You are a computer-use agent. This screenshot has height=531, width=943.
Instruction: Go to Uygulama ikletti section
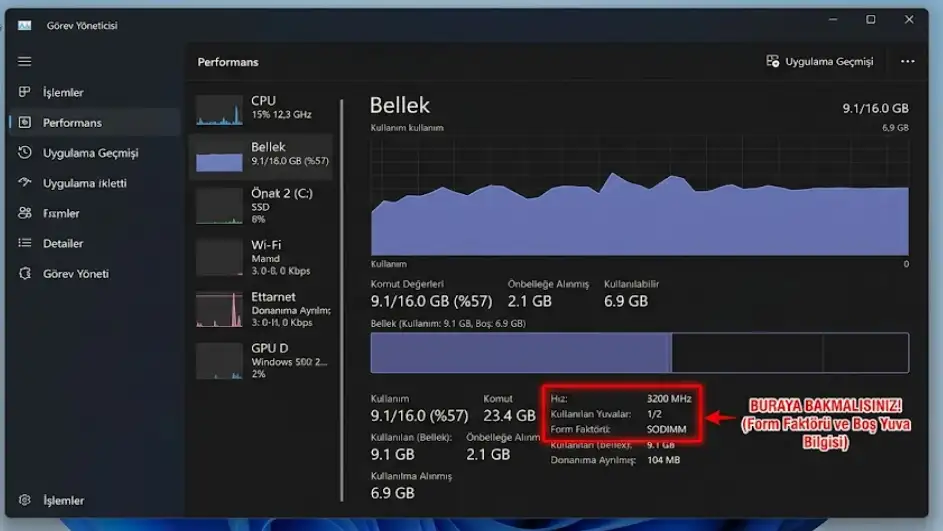point(85,183)
